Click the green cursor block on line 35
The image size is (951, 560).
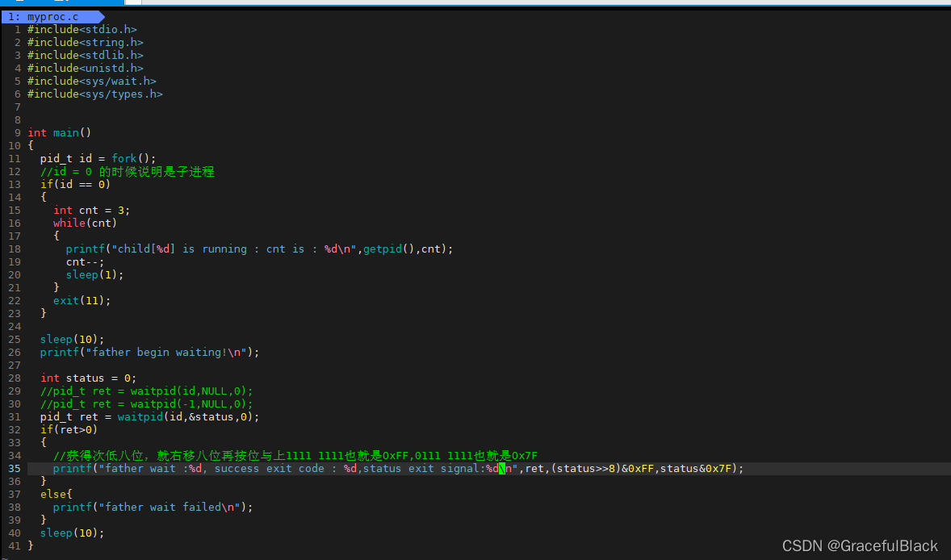click(501, 469)
